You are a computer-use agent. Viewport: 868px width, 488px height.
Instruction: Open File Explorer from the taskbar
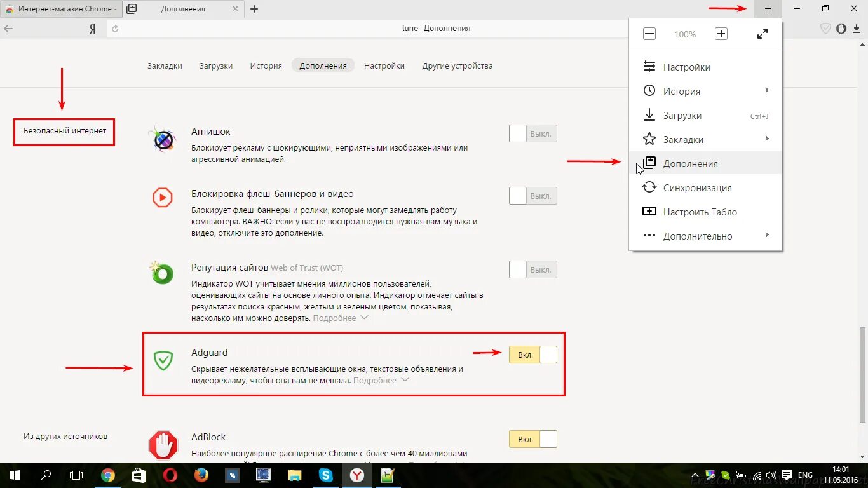coord(295,475)
